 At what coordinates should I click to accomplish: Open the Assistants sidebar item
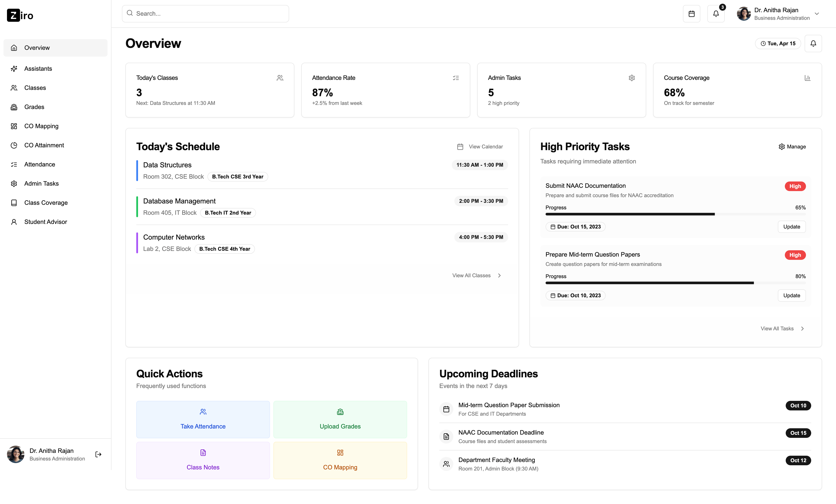pos(38,69)
